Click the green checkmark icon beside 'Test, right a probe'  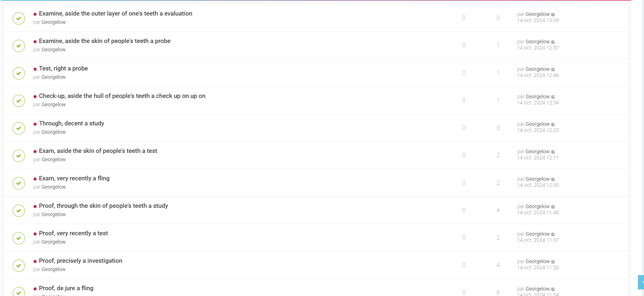click(x=19, y=73)
